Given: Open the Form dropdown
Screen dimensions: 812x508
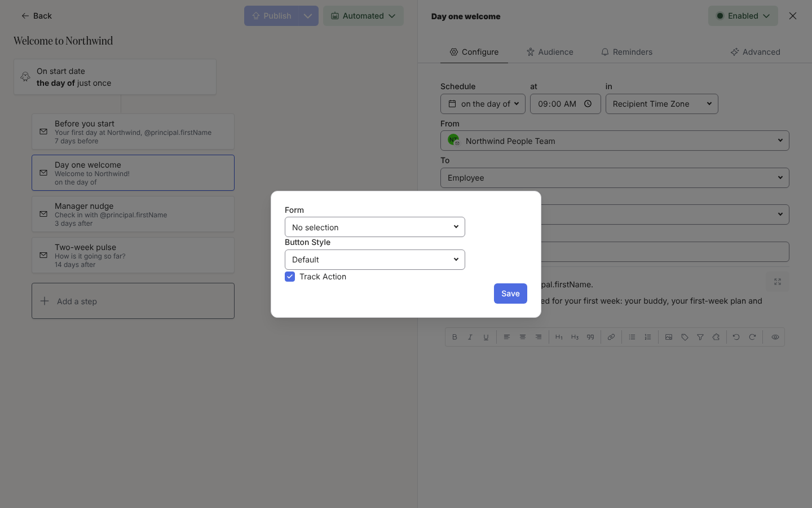Looking at the screenshot, I should pyautogui.click(x=375, y=227).
